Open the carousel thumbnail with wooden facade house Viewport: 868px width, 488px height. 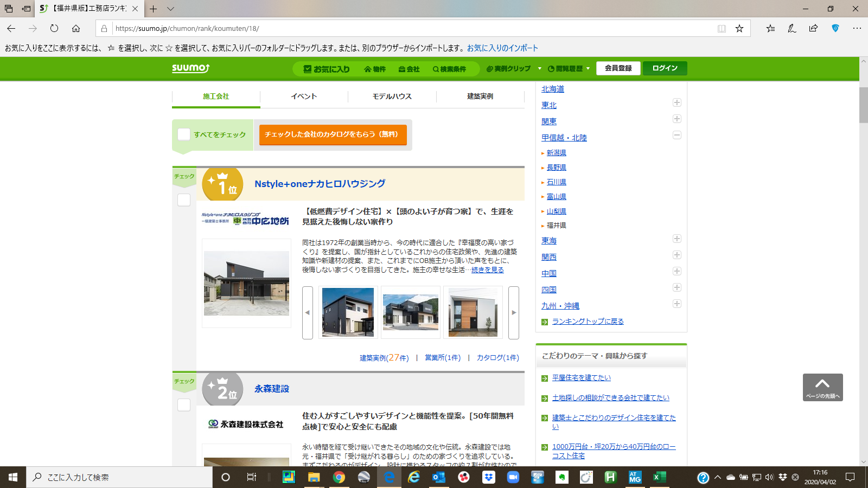[x=473, y=312]
